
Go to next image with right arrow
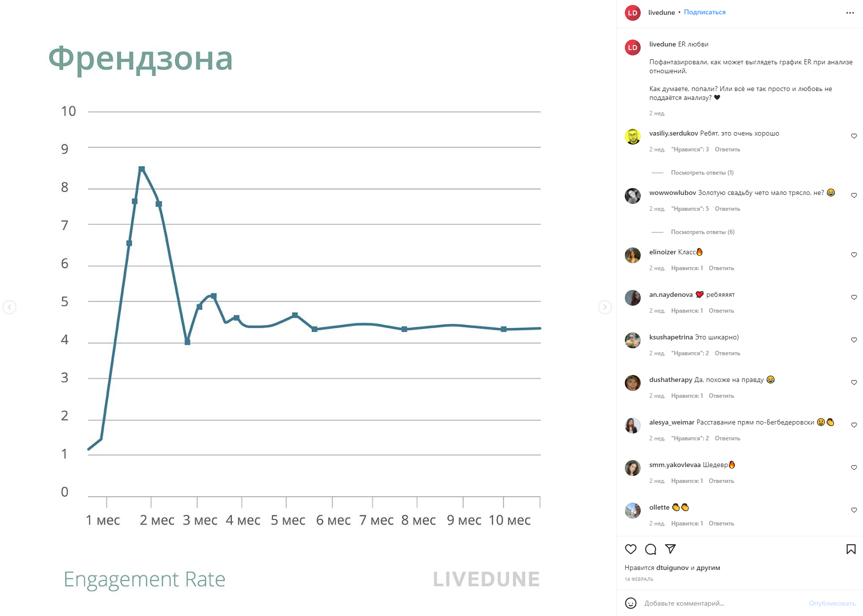pos(605,307)
